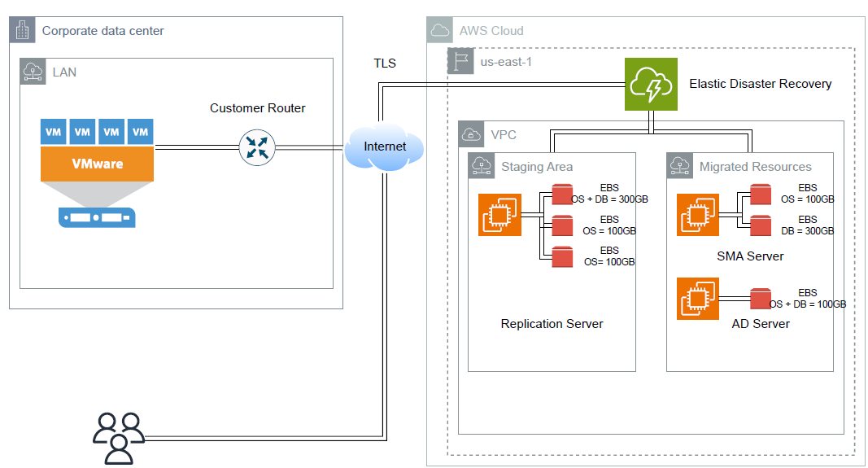
Task: Click the Elastic Disaster Recovery service icon
Action: [651, 84]
